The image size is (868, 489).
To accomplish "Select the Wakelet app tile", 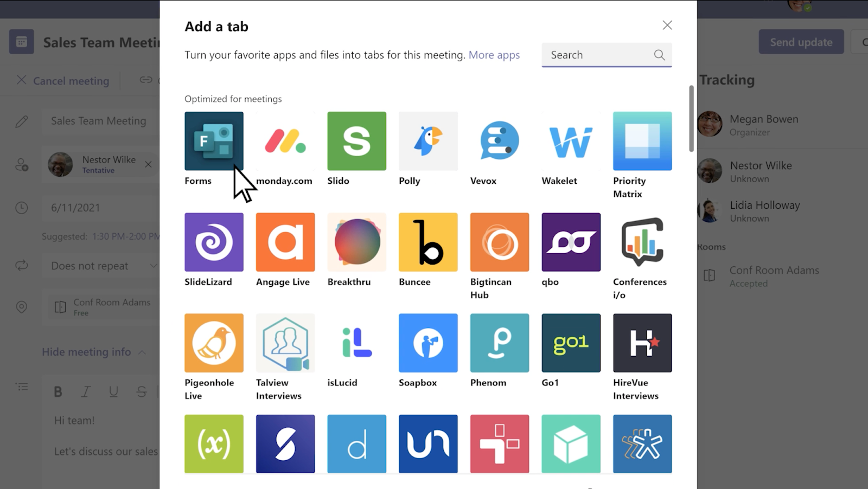I will pyautogui.click(x=571, y=141).
